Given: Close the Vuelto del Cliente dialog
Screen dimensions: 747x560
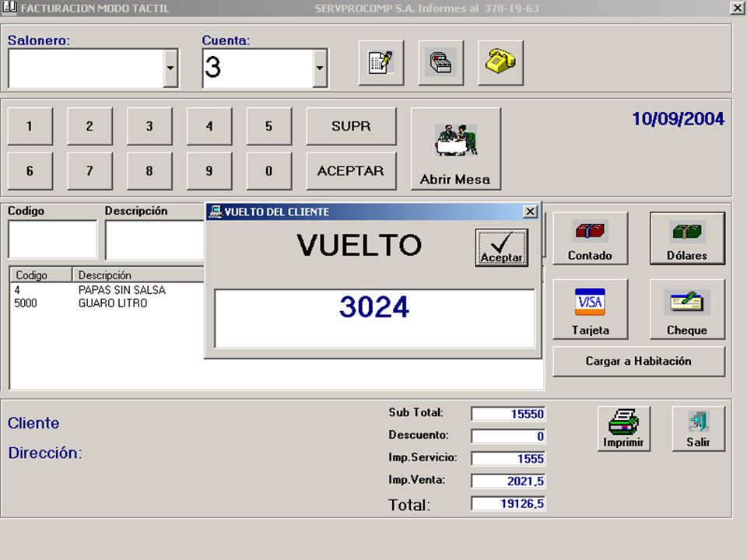Looking at the screenshot, I should [x=530, y=212].
